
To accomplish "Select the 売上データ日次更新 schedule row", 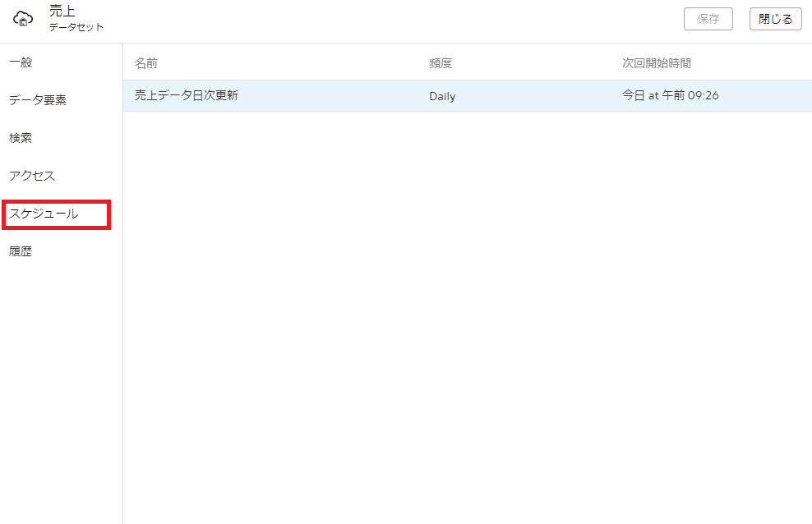I will coord(467,96).
